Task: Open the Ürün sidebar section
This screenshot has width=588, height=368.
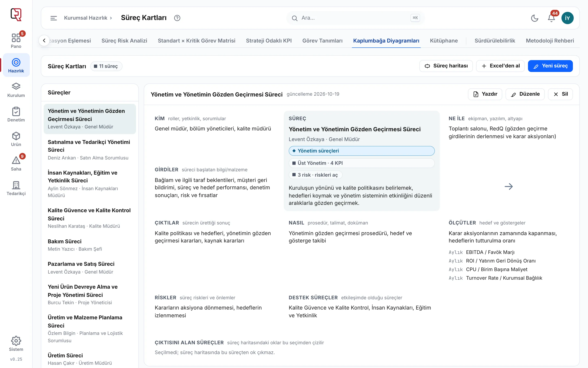Action: coord(16,139)
